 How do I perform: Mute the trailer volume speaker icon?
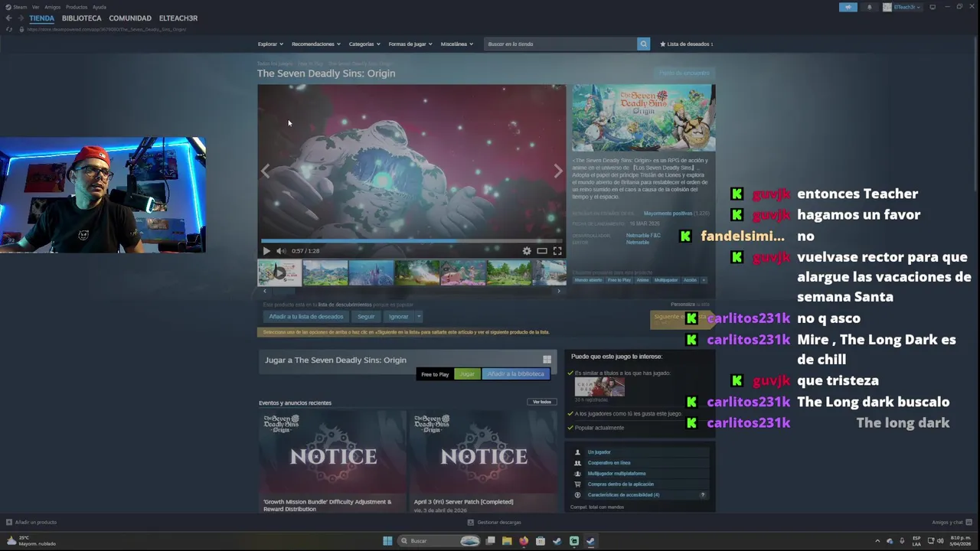click(x=281, y=251)
